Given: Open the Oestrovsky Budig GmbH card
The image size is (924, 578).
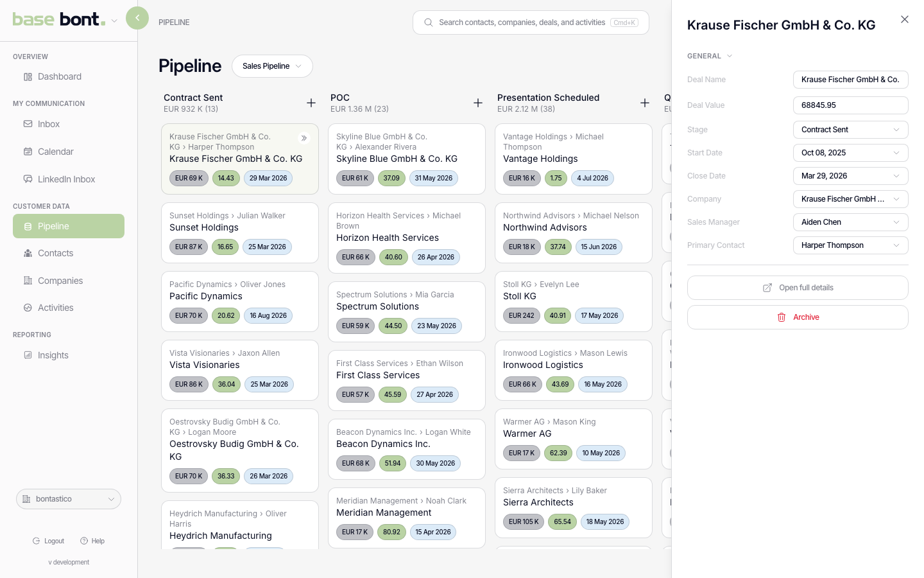Looking at the screenshot, I should (240, 450).
